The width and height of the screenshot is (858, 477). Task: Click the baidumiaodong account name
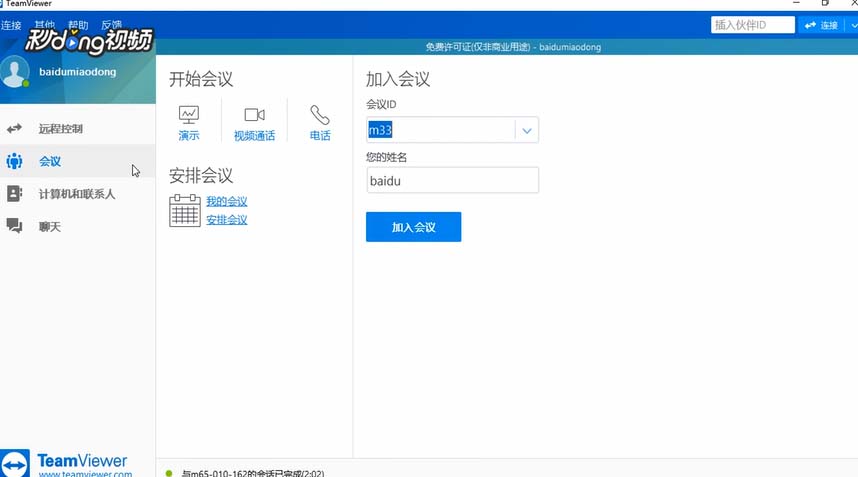[x=78, y=72]
